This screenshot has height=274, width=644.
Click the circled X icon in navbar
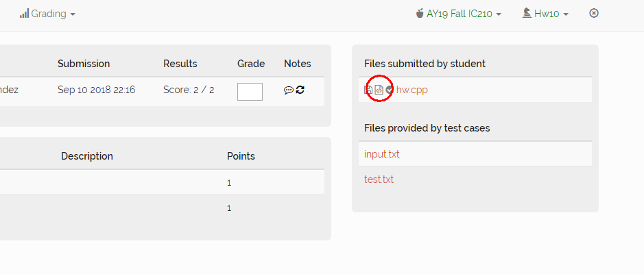(x=594, y=13)
